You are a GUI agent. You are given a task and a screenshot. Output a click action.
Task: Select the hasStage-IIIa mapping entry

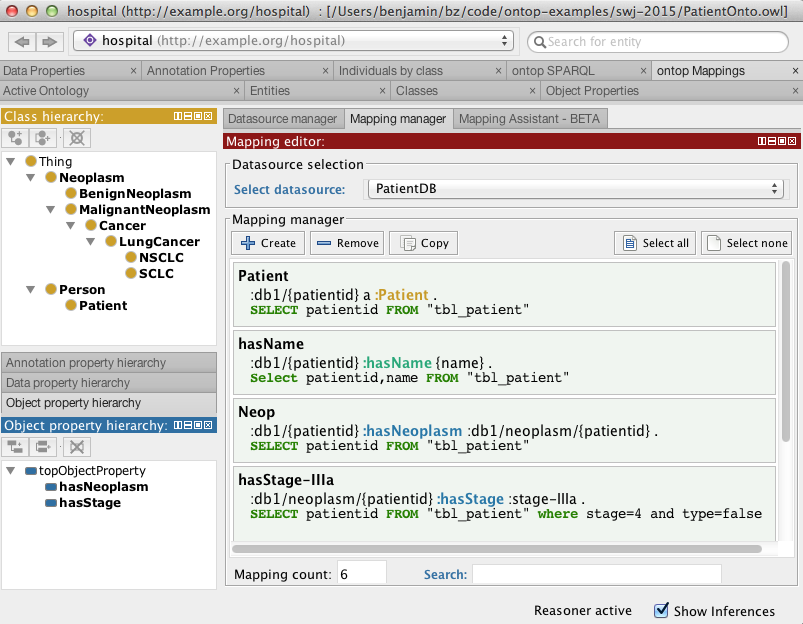504,502
